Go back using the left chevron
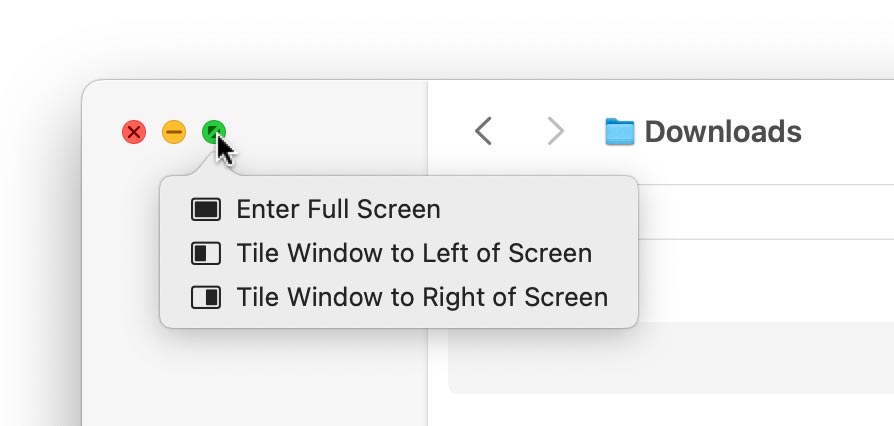 [x=484, y=131]
